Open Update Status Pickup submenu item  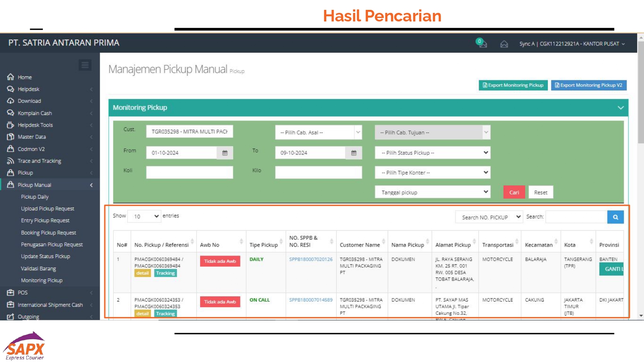click(46, 256)
